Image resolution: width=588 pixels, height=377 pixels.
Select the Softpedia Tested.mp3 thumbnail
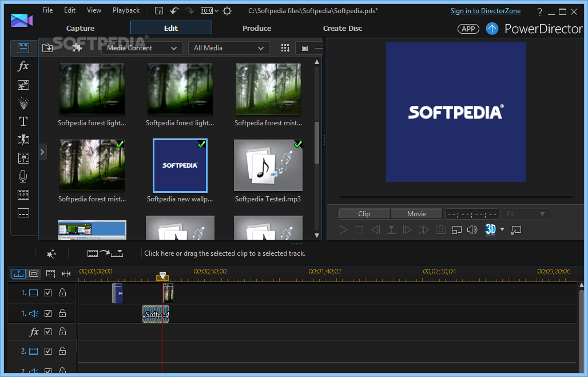tap(268, 165)
